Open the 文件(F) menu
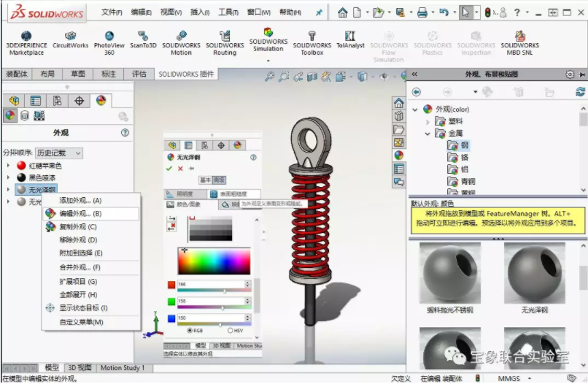588x384 pixels. (x=112, y=12)
